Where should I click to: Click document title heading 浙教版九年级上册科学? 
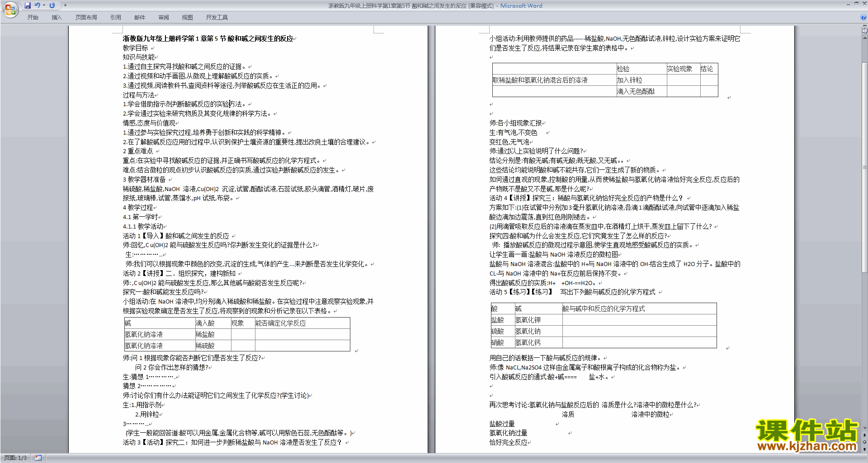coord(208,39)
